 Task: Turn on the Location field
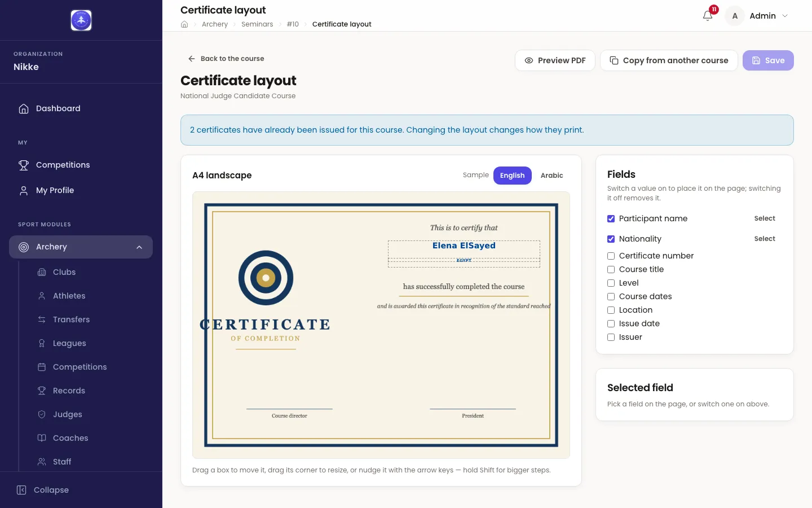click(611, 310)
